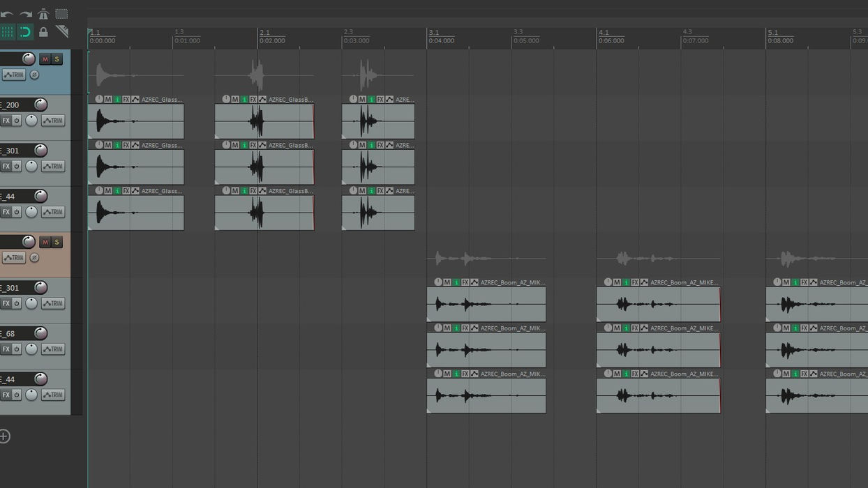Click envelope icon on bar 5.1 Boom item, _68 track
Screen dimensions: 868x488
(x=814, y=328)
